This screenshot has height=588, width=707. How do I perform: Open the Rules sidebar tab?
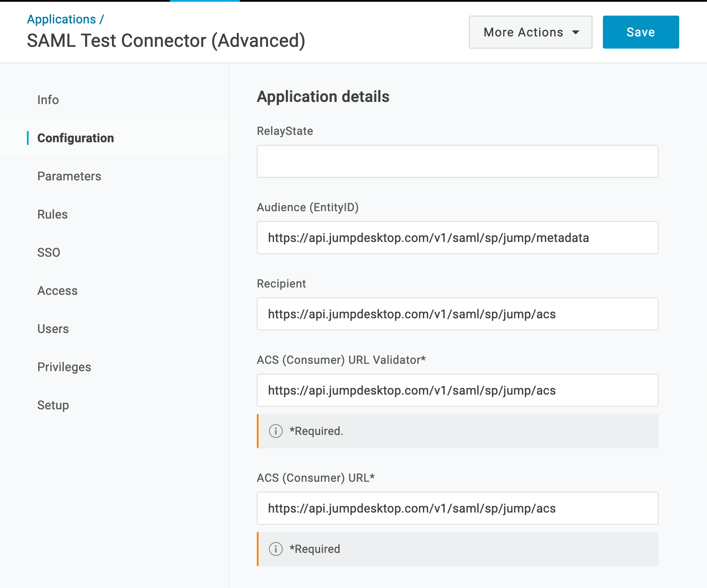tap(52, 214)
